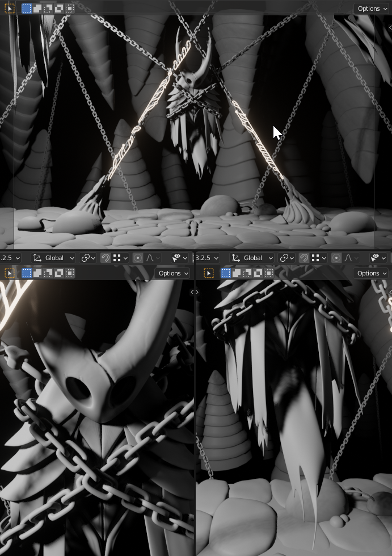Open the visibility eye dropdown above the horned mask viewport
Viewport: 392px width, 556px height.
click(x=179, y=258)
